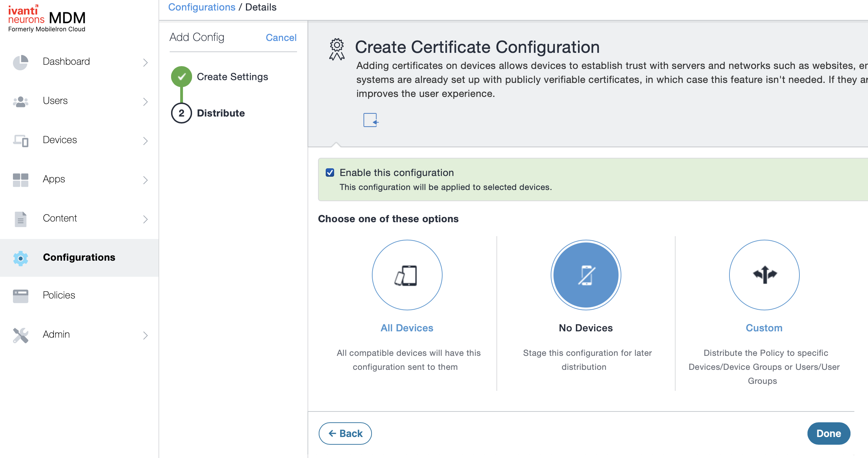The height and width of the screenshot is (458, 868).
Task: Click the Cancel button
Action: (281, 37)
